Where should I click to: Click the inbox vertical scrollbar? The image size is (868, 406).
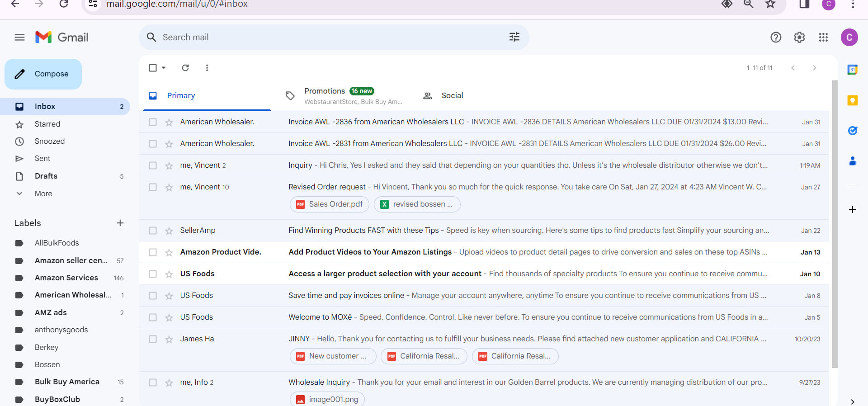(x=835, y=224)
